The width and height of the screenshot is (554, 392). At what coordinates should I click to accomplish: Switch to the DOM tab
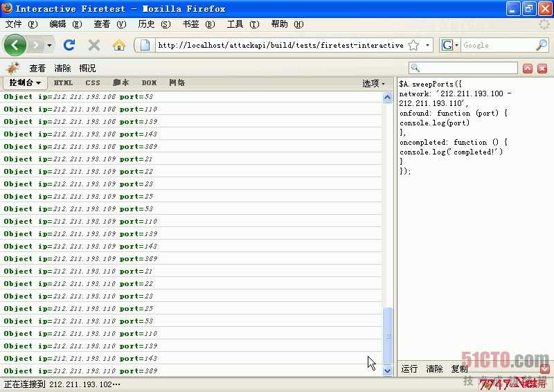point(149,82)
